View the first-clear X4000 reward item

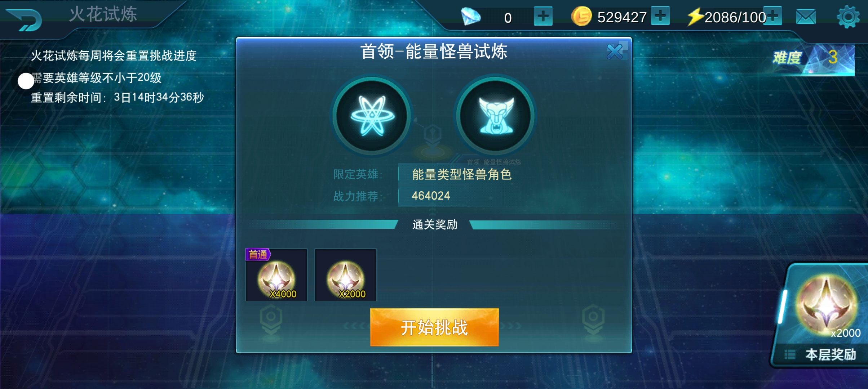[x=276, y=275]
